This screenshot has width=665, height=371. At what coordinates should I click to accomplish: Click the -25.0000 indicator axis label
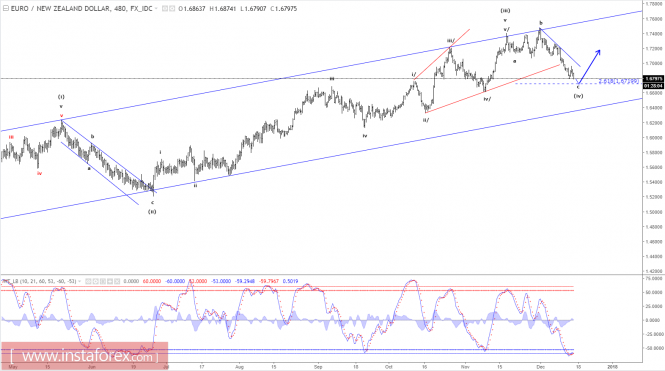pyautogui.click(x=654, y=334)
